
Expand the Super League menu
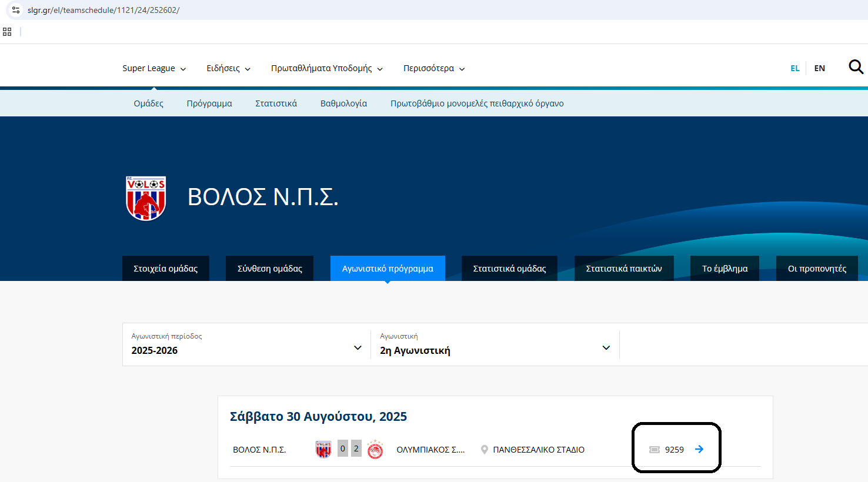click(x=154, y=68)
